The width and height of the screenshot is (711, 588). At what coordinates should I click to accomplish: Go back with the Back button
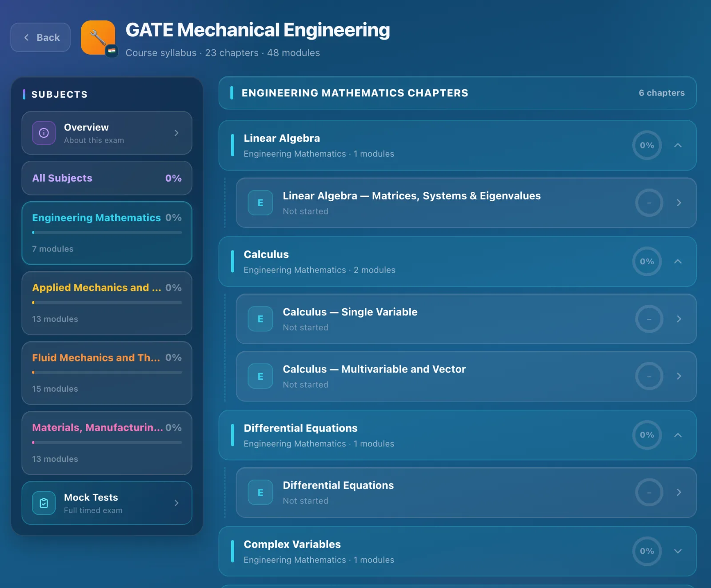tap(40, 37)
